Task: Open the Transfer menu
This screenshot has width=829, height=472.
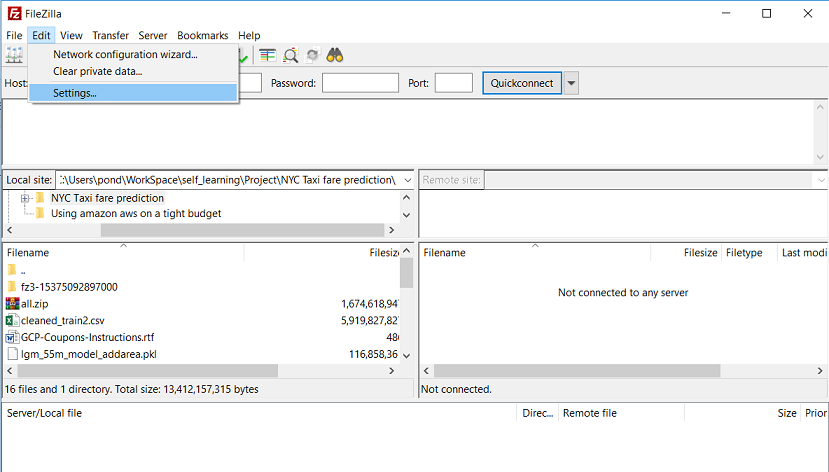Action: coord(110,35)
